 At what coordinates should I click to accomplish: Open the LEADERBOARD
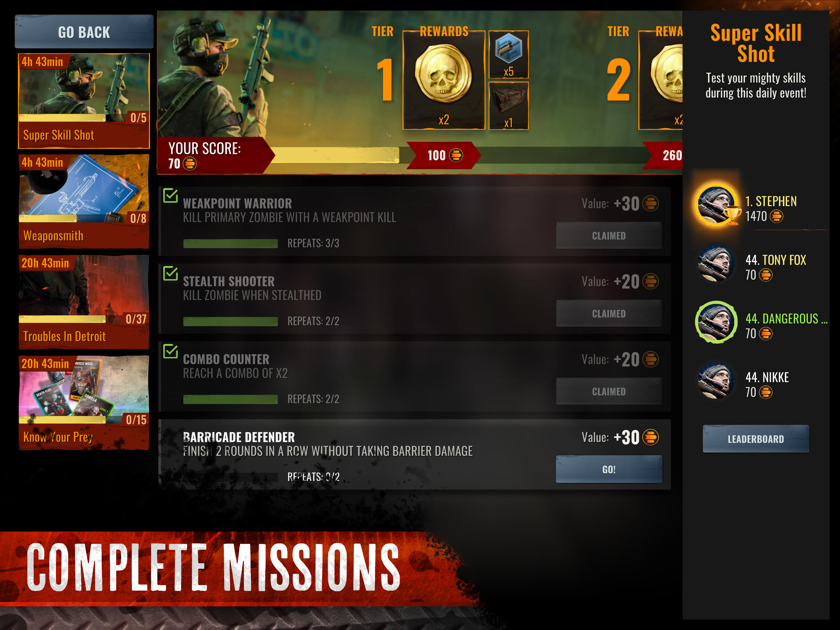pos(756,439)
